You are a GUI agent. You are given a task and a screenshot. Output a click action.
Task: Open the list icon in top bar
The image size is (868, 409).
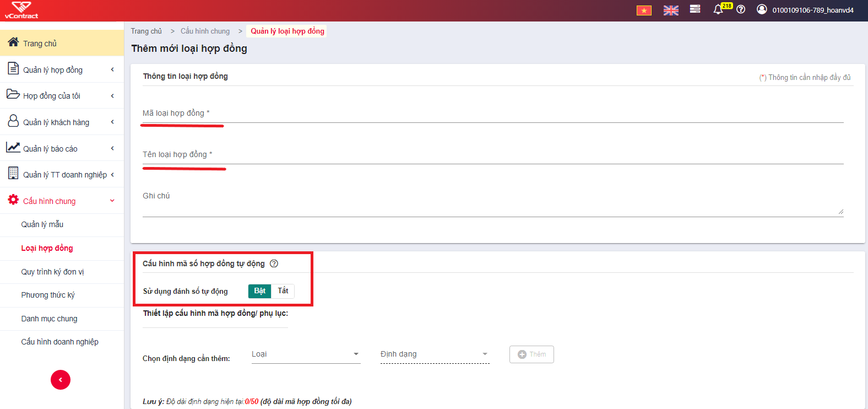click(695, 9)
